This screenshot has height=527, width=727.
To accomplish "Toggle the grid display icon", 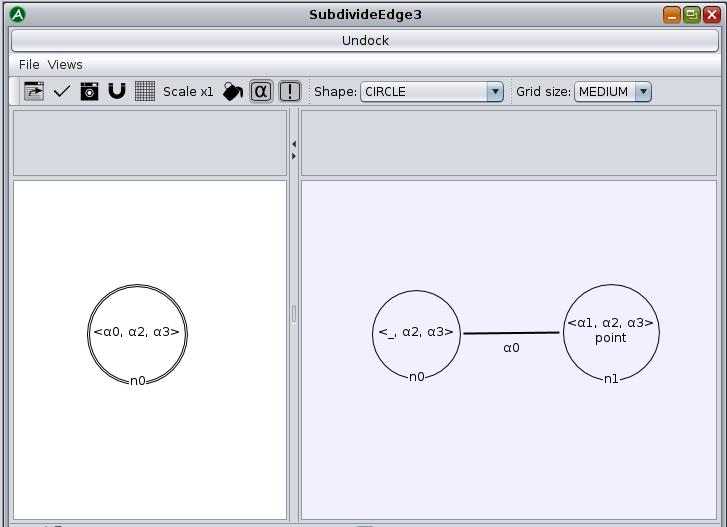I will tap(145, 91).
